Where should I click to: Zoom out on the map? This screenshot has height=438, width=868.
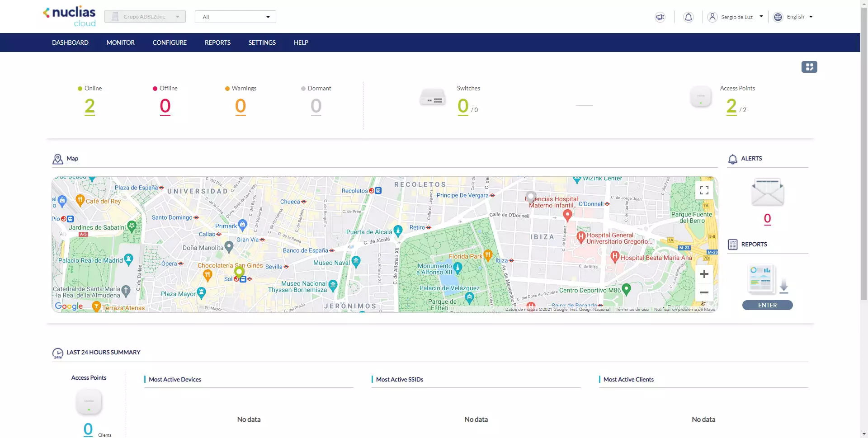click(x=704, y=292)
